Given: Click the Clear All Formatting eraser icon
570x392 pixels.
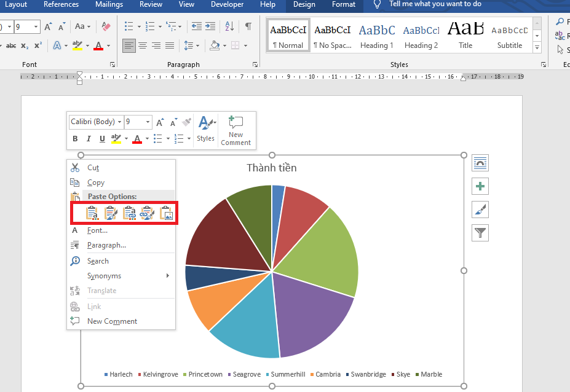Looking at the screenshot, I should click(x=106, y=26).
